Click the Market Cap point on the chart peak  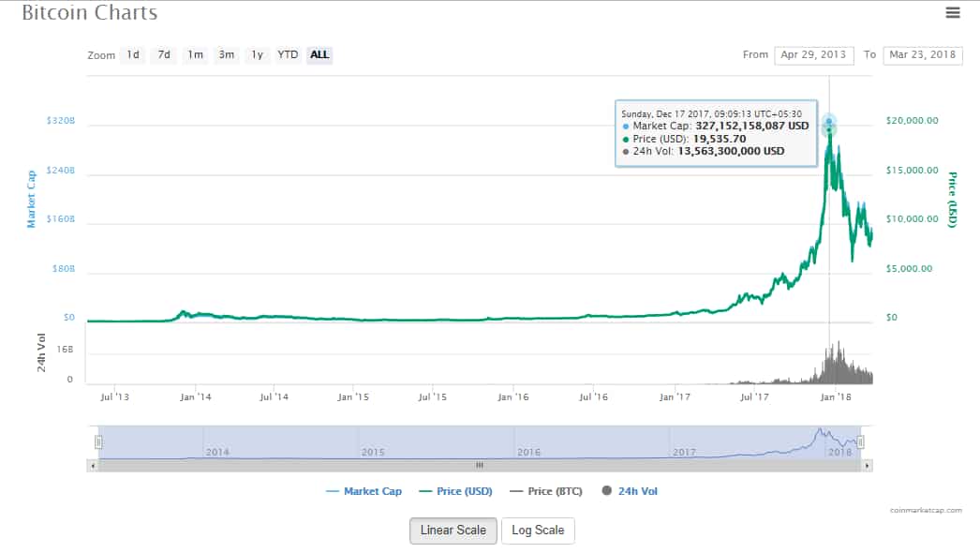pyautogui.click(x=829, y=121)
